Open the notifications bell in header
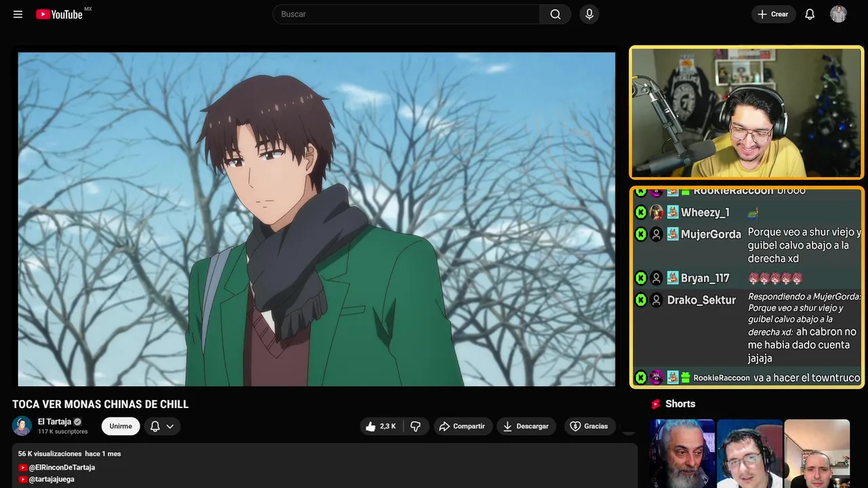Viewport: 868px width, 488px height. point(810,14)
